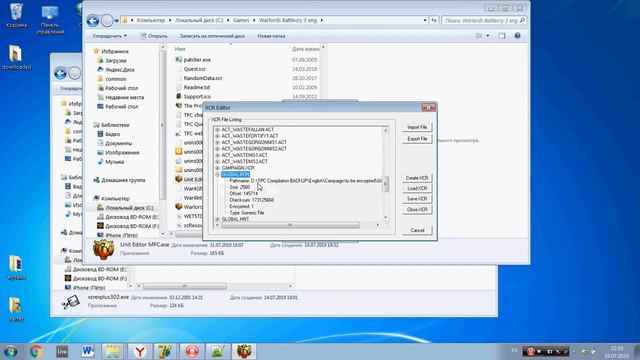640x360 pixels.
Task: Select Support.ico in file list
Action: point(193,96)
